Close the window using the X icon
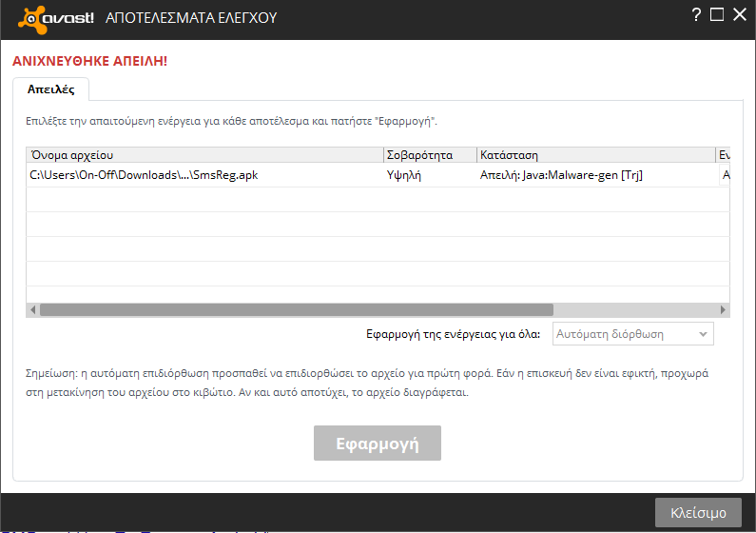756x533 pixels. point(739,14)
